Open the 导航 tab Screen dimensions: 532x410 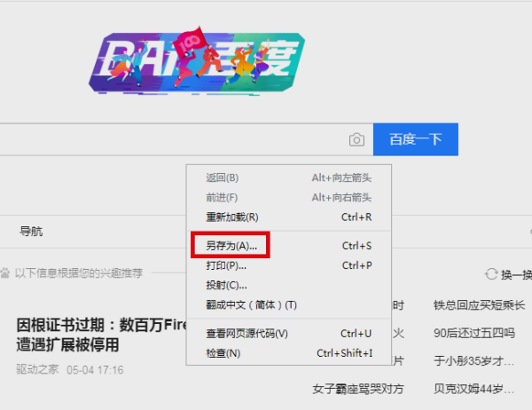pos(31,232)
